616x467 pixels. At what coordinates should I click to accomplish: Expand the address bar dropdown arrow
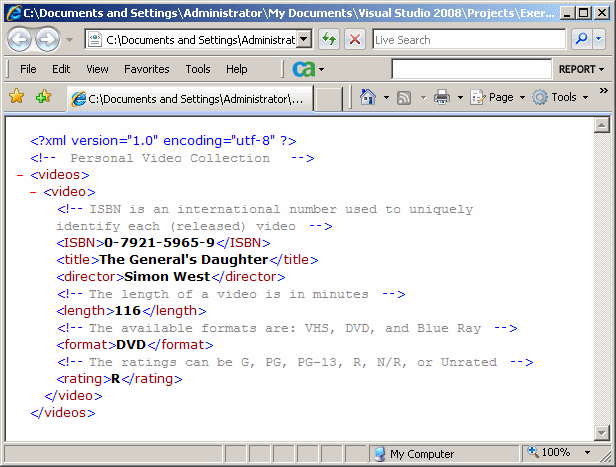(x=303, y=39)
